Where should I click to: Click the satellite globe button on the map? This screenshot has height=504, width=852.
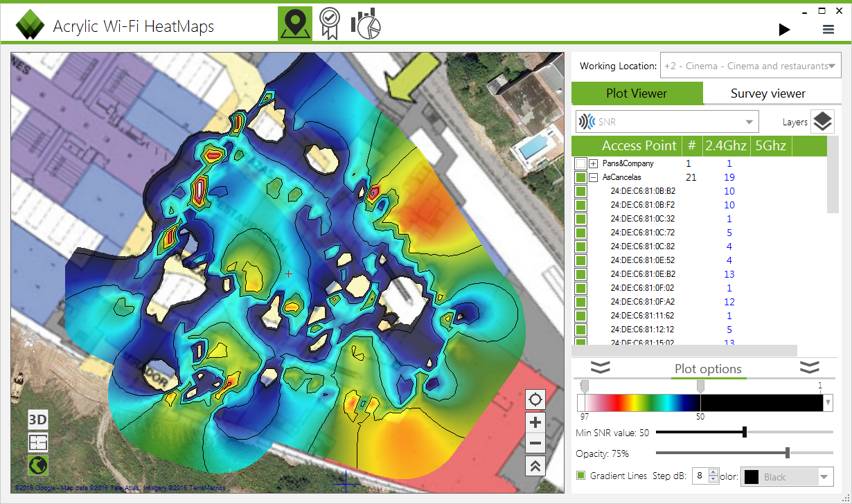(37, 465)
